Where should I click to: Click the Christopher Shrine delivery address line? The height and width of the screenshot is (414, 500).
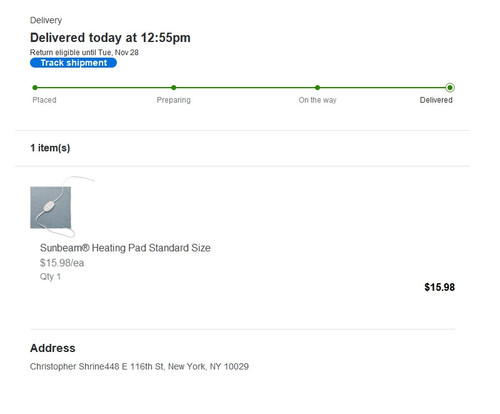point(139,367)
